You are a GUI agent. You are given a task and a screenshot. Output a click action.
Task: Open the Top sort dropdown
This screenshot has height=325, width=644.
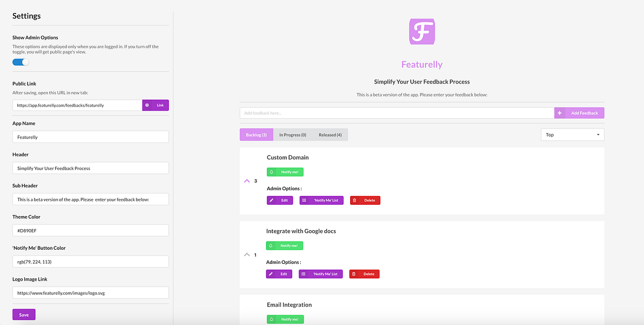click(x=573, y=135)
